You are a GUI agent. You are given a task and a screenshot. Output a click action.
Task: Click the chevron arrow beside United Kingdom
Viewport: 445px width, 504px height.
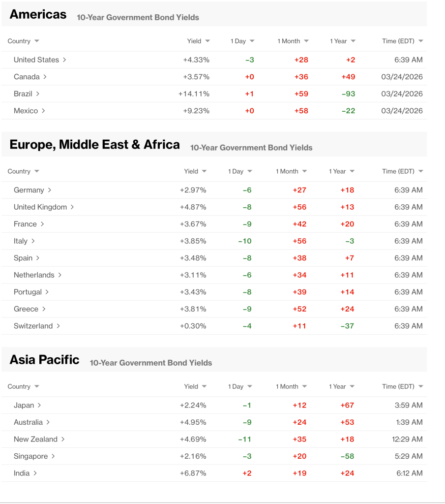point(72,207)
